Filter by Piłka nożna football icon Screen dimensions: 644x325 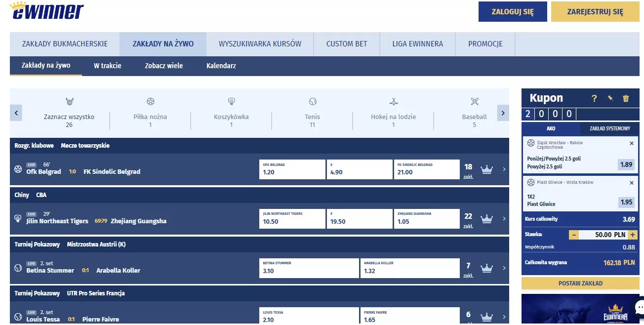click(x=151, y=102)
